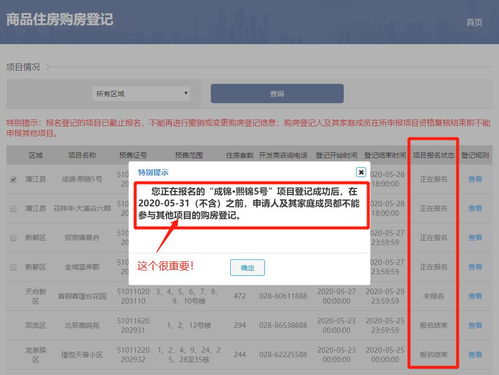Select project name 招商雍景府
499x375 pixels.
point(82,238)
